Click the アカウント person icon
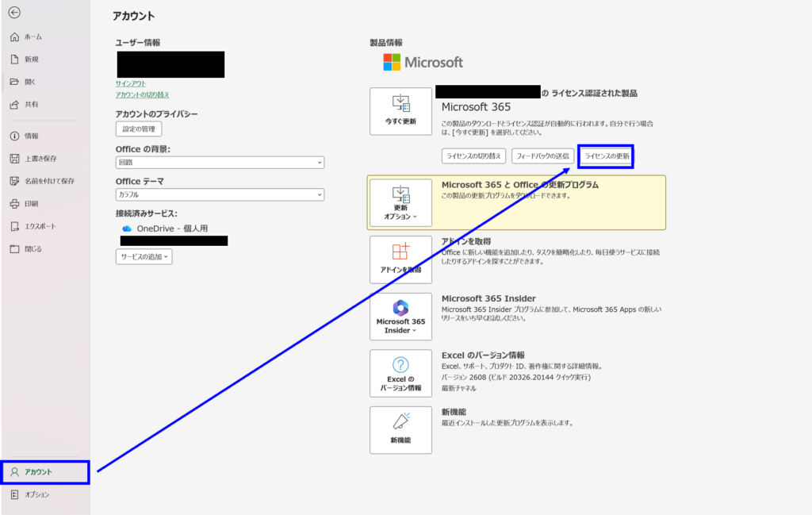812x515 pixels. click(14, 472)
